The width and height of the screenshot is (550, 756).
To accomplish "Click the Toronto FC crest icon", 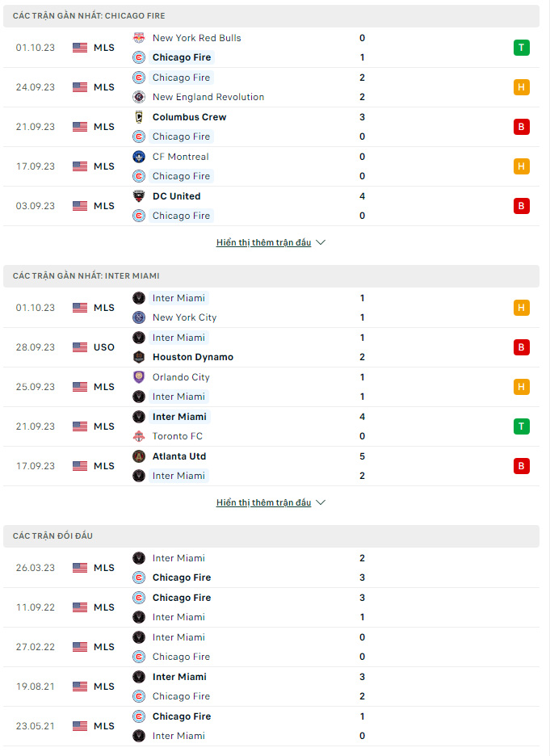I will pyautogui.click(x=139, y=436).
